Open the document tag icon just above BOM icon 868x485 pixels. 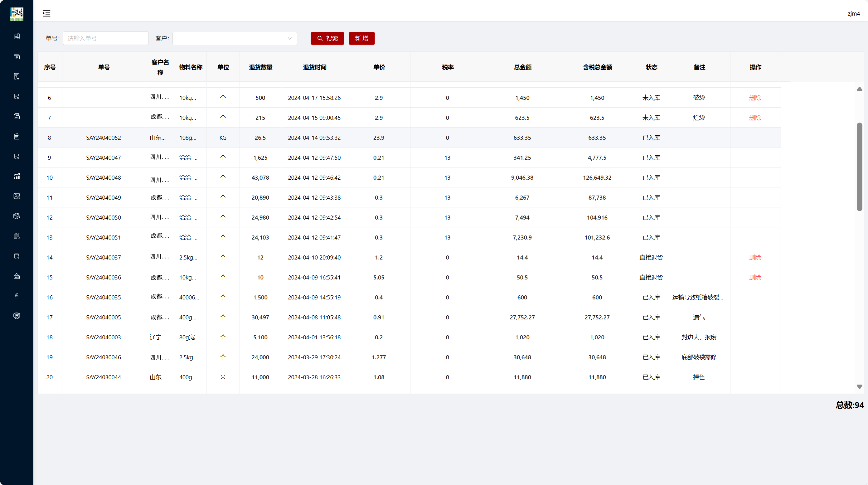(17, 96)
